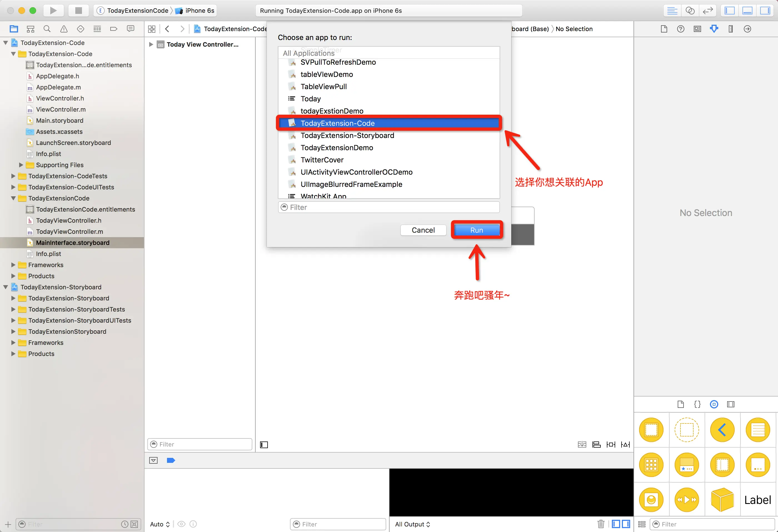Open the Find navigator magnifier icon

click(x=47, y=29)
